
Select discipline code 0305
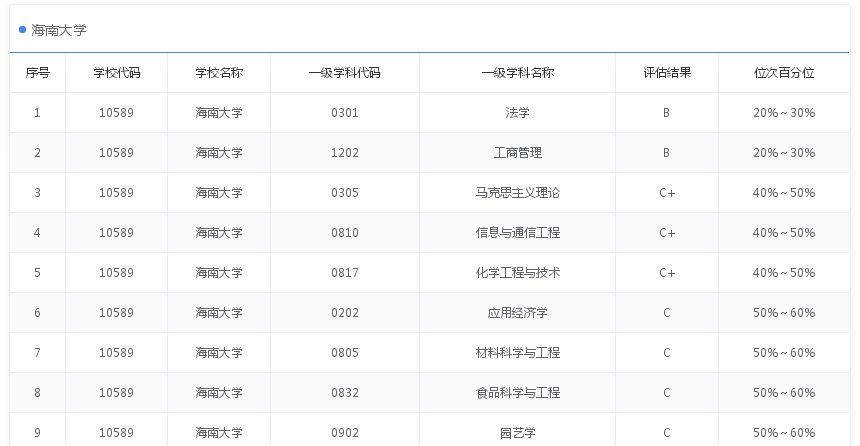point(344,193)
